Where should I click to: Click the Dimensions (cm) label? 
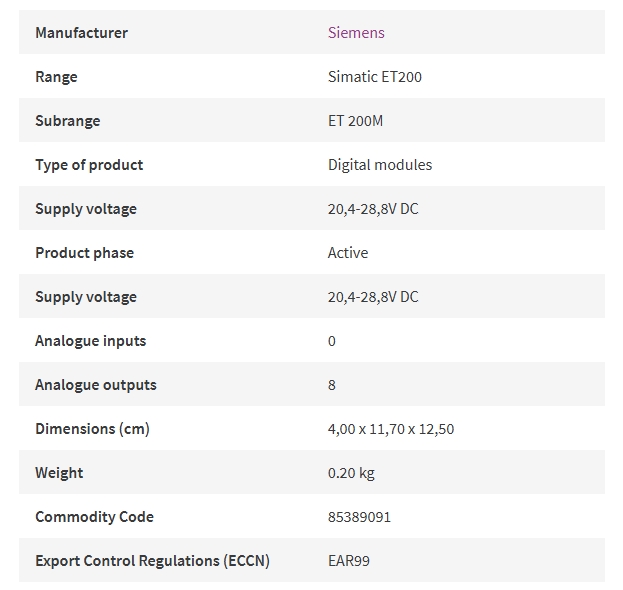coord(92,429)
